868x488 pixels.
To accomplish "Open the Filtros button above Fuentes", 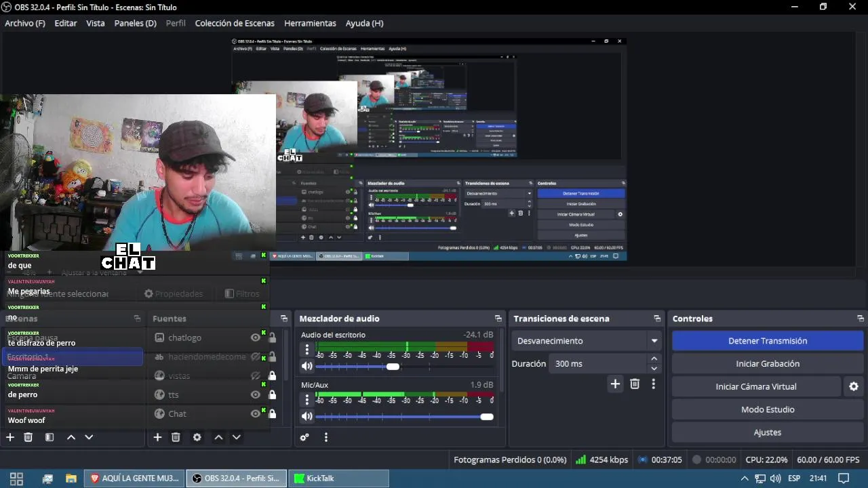I will [x=242, y=293].
